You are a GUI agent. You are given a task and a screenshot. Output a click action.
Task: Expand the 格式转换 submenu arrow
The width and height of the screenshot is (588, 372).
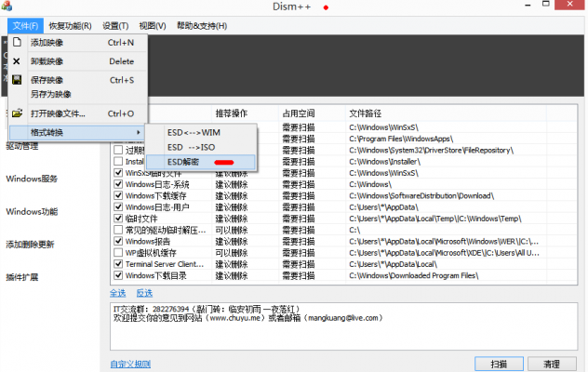tap(139, 132)
